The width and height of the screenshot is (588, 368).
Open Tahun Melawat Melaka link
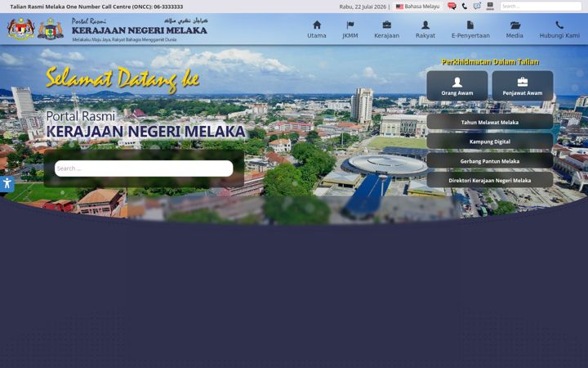coord(490,122)
